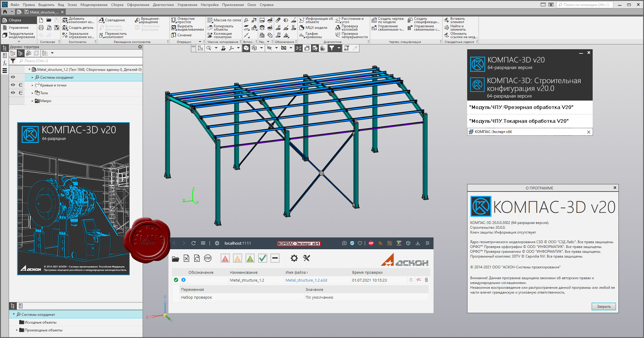This screenshot has height=338, width=644.
Task: Toggle level 3 green triangle filter
Action: coord(250,258)
